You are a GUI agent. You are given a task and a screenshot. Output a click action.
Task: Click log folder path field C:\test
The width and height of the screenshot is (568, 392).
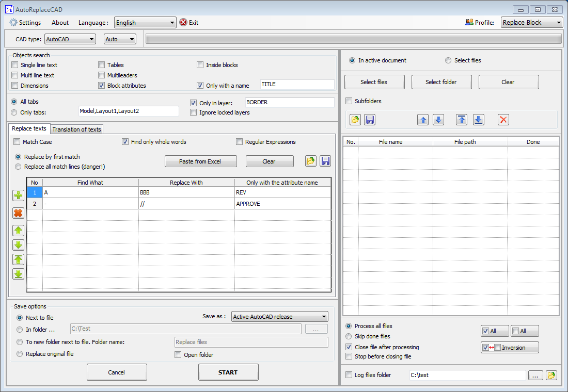(467, 375)
